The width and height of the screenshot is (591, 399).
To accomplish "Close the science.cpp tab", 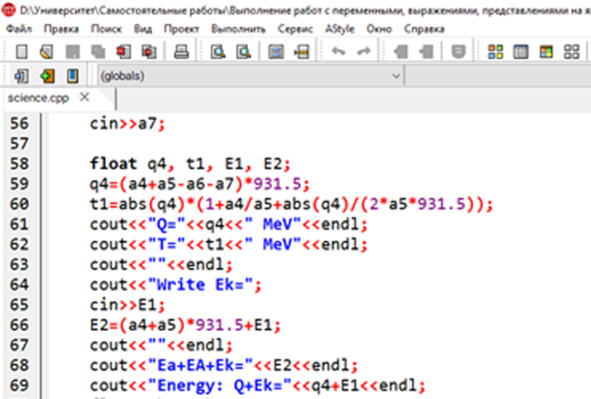I will pos(85,97).
